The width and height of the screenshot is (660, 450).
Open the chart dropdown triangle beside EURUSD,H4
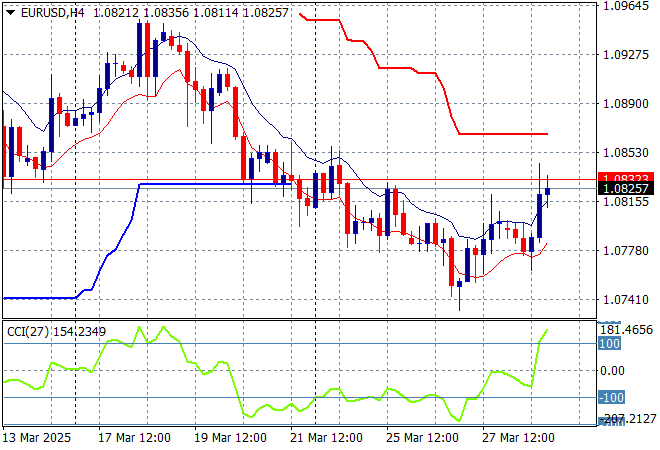(x=11, y=13)
